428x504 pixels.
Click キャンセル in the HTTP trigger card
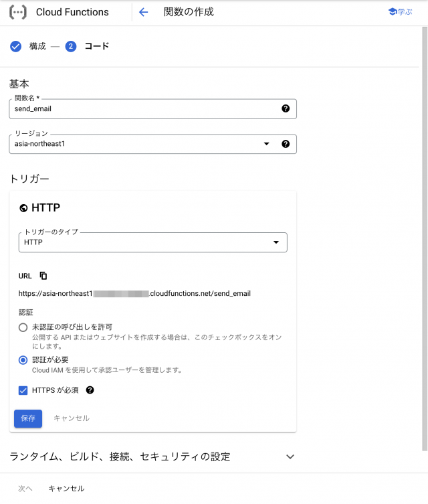coord(72,418)
